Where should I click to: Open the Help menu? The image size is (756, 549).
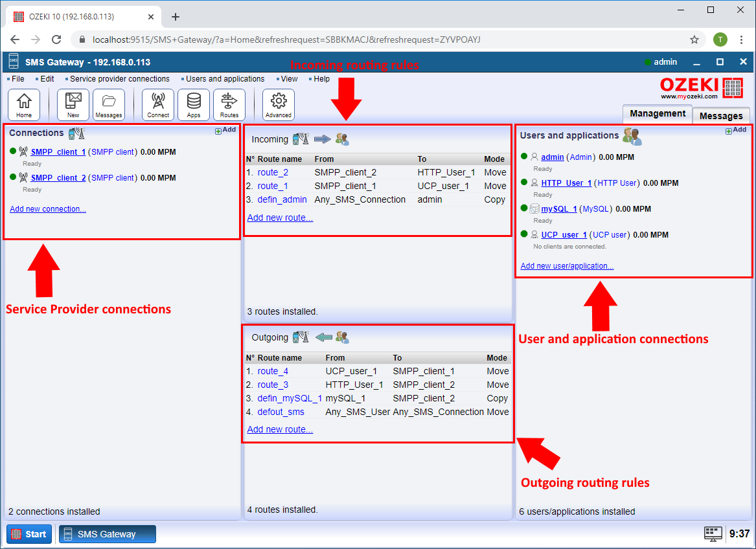point(321,79)
